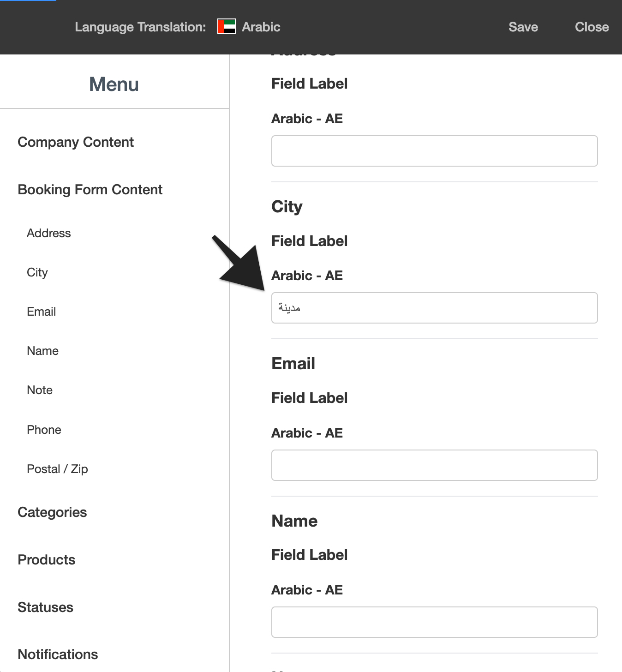Open Notifications menu section
622x672 pixels.
tap(58, 654)
